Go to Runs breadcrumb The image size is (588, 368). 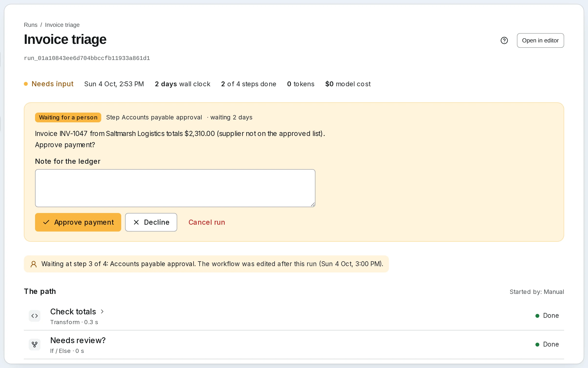(x=31, y=25)
